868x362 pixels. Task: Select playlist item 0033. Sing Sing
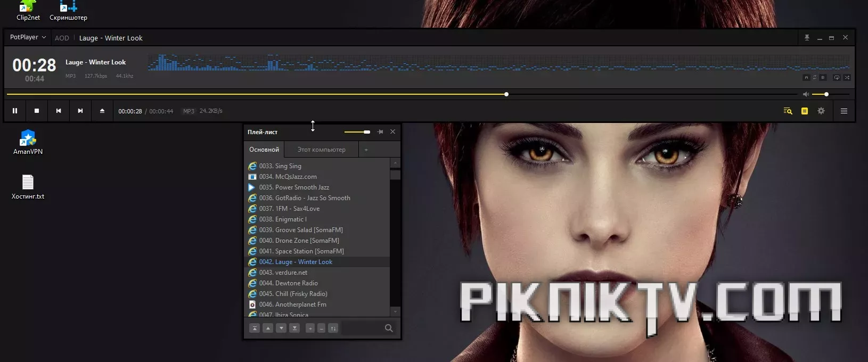[317, 166]
